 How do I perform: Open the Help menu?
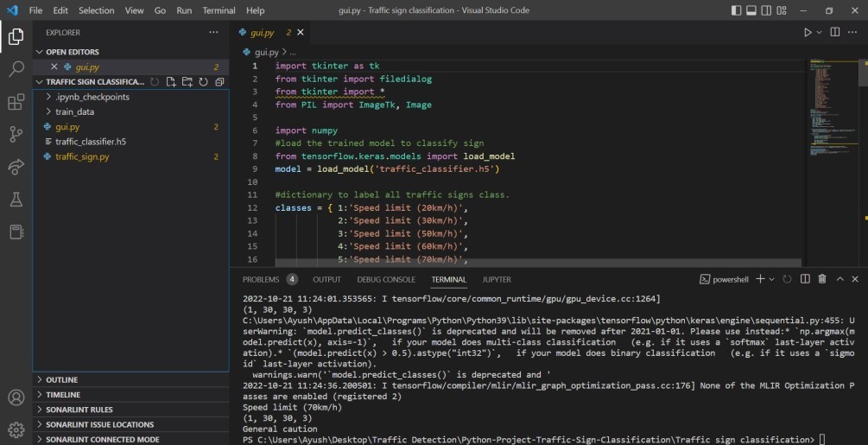point(255,10)
